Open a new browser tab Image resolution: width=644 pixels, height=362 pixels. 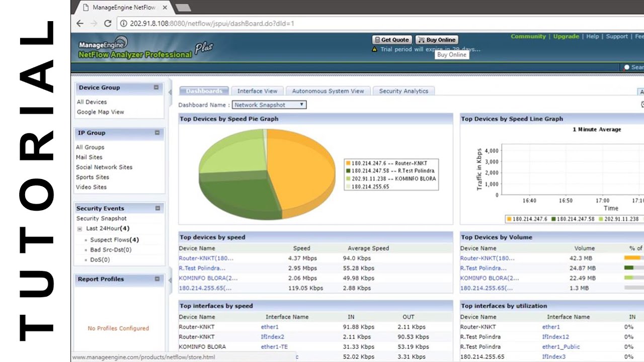click(183, 8)
